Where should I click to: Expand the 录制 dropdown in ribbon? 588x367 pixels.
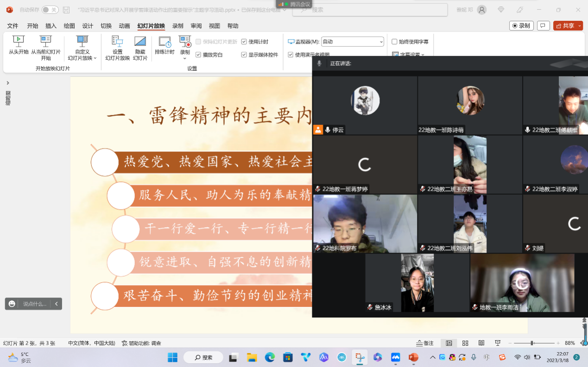tap(185, 58)
